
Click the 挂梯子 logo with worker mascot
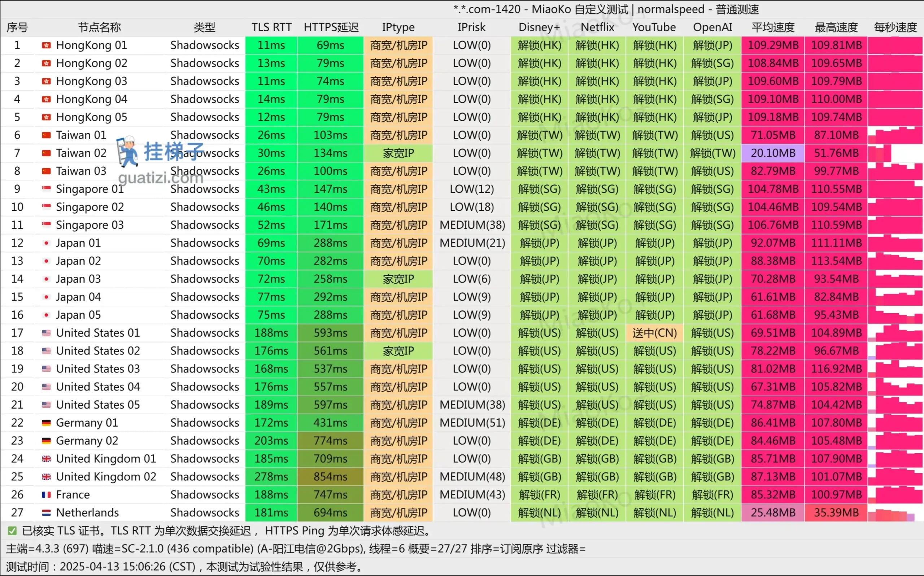(x=160, y=152)
